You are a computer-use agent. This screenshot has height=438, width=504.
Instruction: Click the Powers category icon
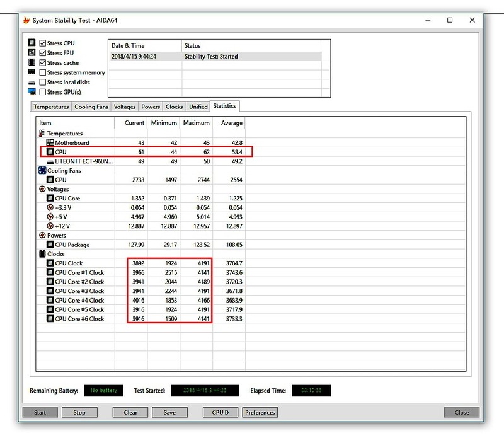click(42, 235)
